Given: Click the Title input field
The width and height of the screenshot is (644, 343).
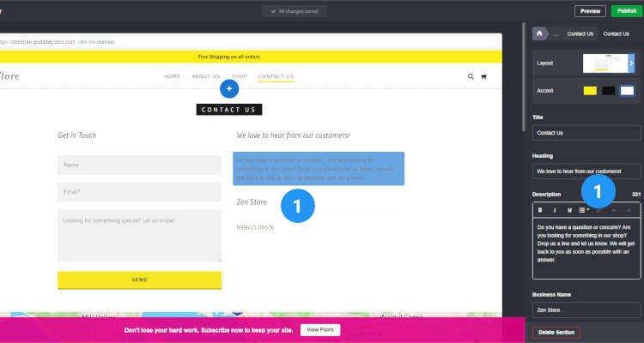Looking at the screenshot, I should coord(586,133).
